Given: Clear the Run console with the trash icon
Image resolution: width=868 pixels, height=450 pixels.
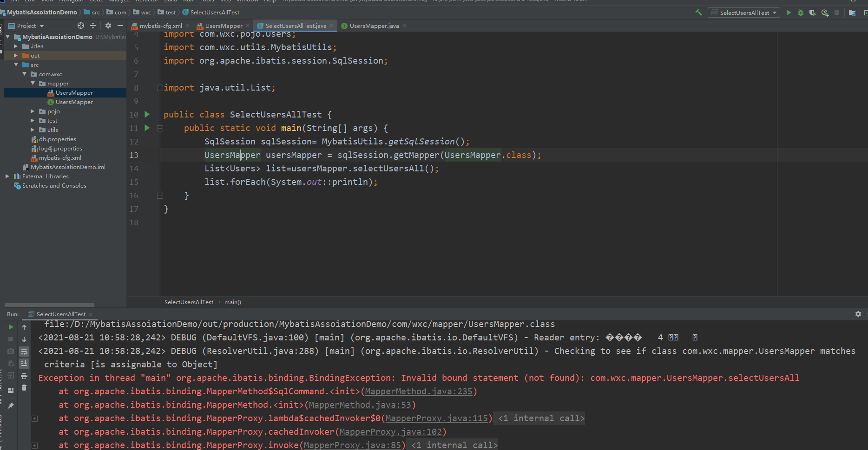Looking at the screenshot, I should pyautogui.click(x=24, y=387).
